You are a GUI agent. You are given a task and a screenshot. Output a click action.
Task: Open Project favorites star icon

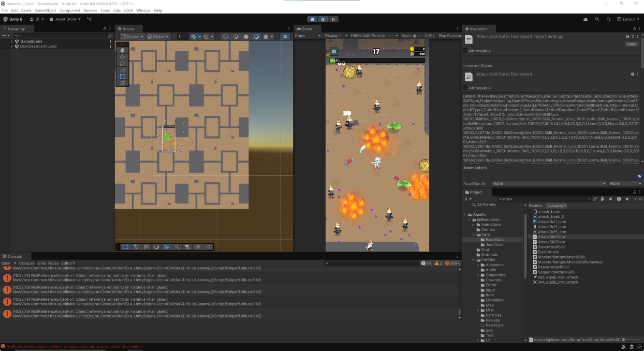tap(627, 199)
